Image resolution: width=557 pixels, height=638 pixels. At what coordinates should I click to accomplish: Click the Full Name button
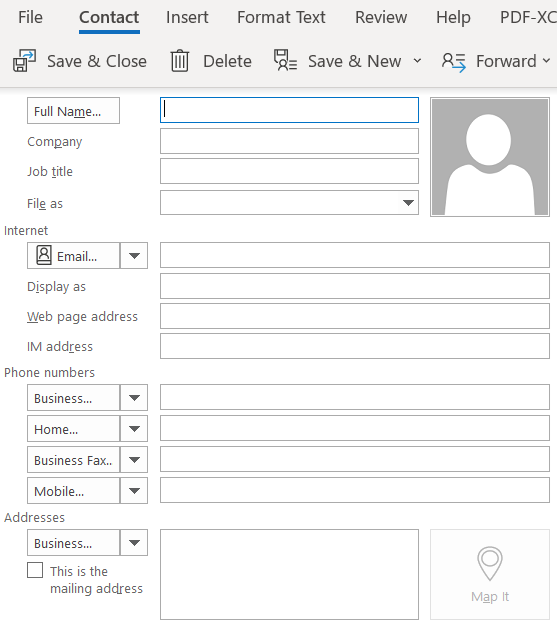[x=73, y=111]
